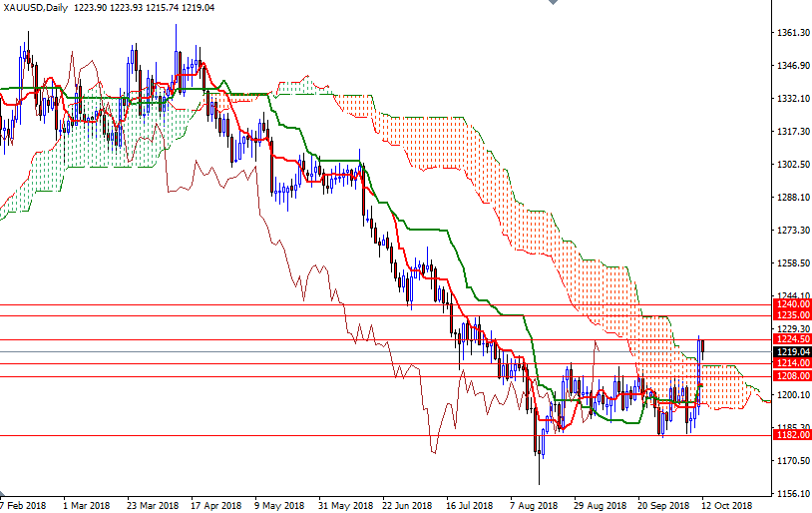Screen dimensions: 812x513
Task: Click the 1302.50 price axis label
Action: click(x=791, y=165)
